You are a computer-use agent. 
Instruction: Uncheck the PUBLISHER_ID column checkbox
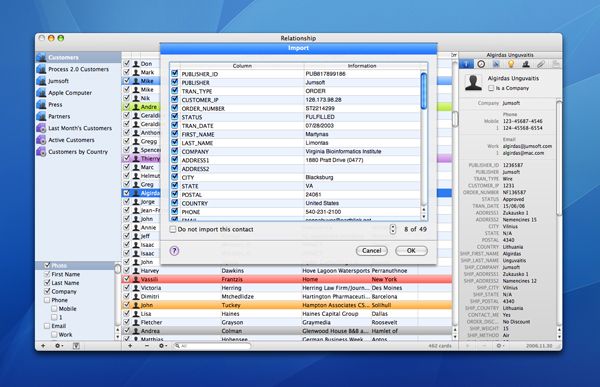tap(175, 73)
